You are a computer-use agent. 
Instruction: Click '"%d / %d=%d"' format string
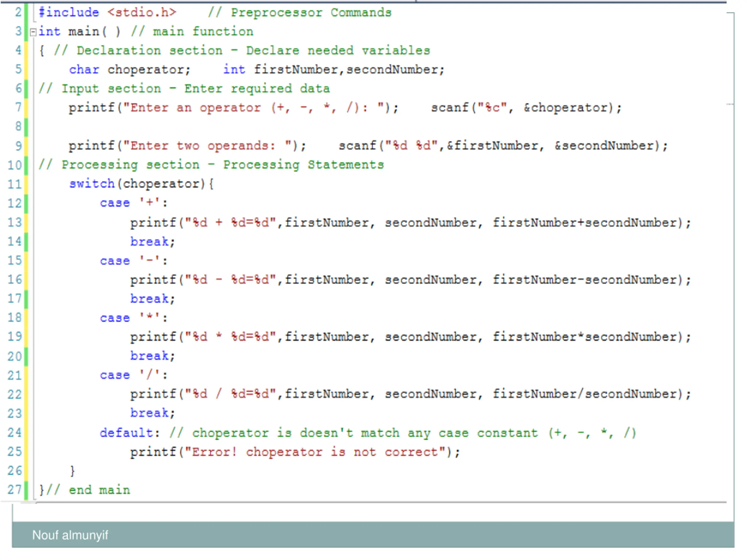[x=231, y=394]
